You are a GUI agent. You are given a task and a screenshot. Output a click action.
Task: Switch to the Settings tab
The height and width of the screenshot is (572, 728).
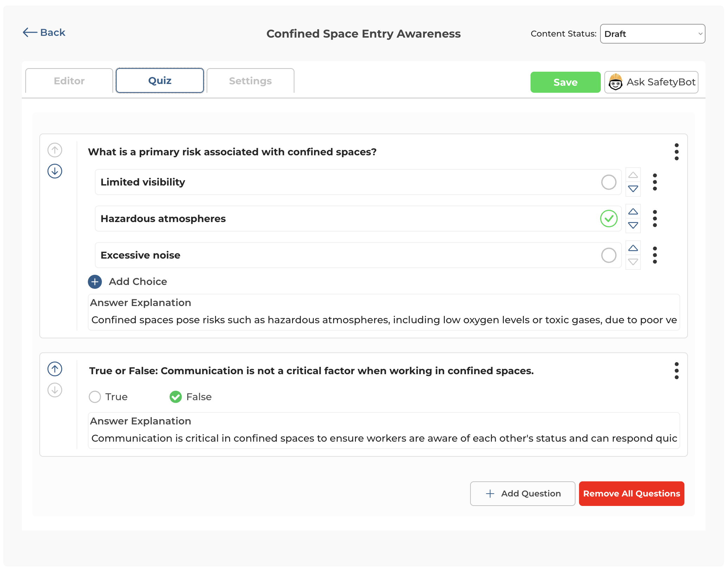tap(250, 80)
